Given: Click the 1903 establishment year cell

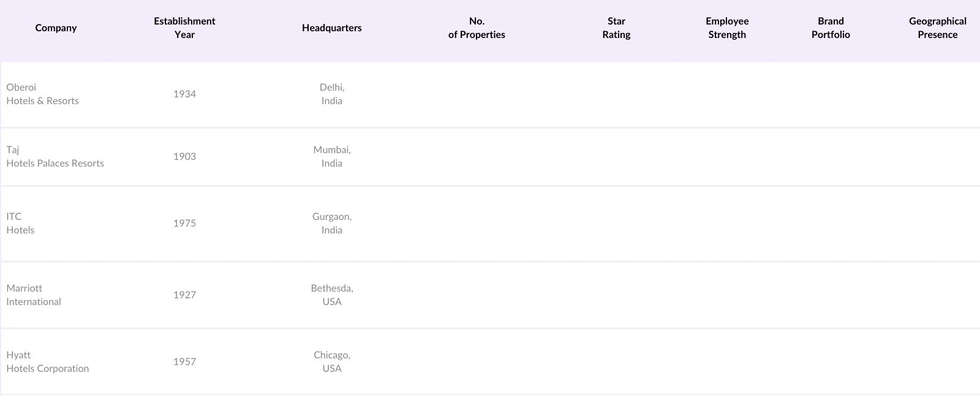Looking at the screenshot, I should [x=184, y=157].
